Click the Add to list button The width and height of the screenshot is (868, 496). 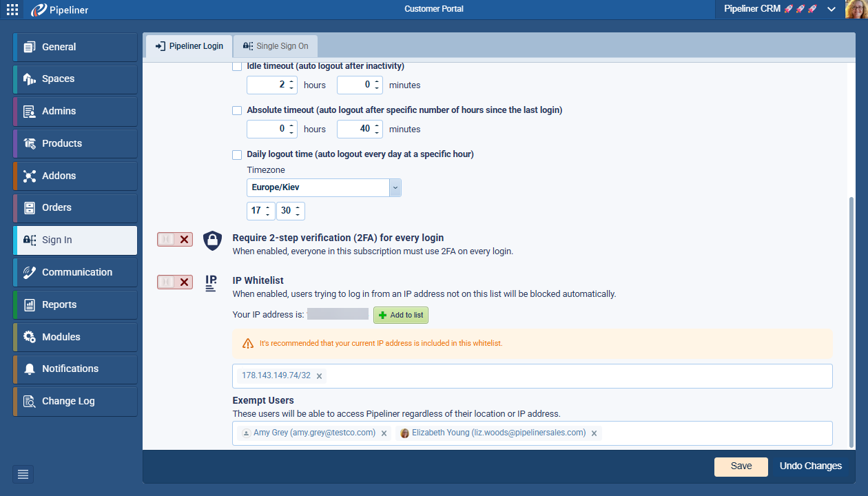point(401,315)
